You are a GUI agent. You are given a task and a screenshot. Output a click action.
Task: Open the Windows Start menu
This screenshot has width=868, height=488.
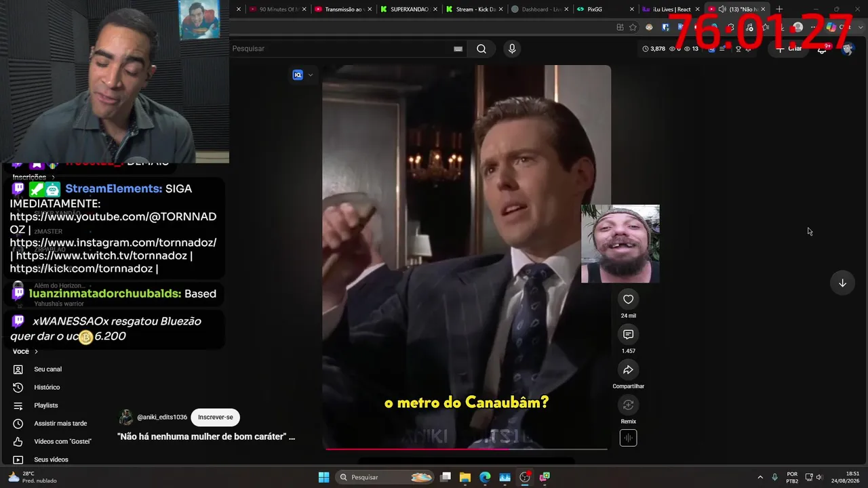pos(323,477)
